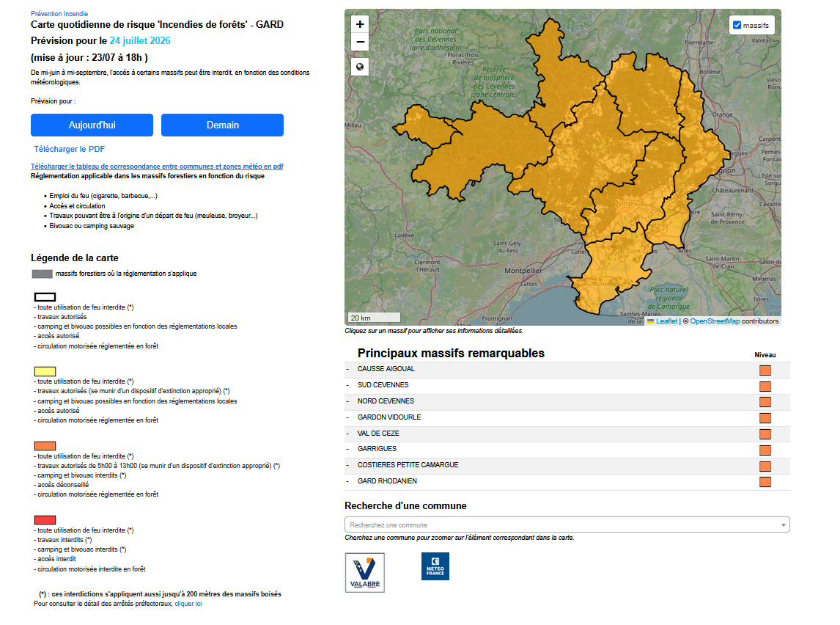This screenshot has height=625, width=840.
Task: Select the GARD RHODANIEN massif row
Action: tap(567, 481)
